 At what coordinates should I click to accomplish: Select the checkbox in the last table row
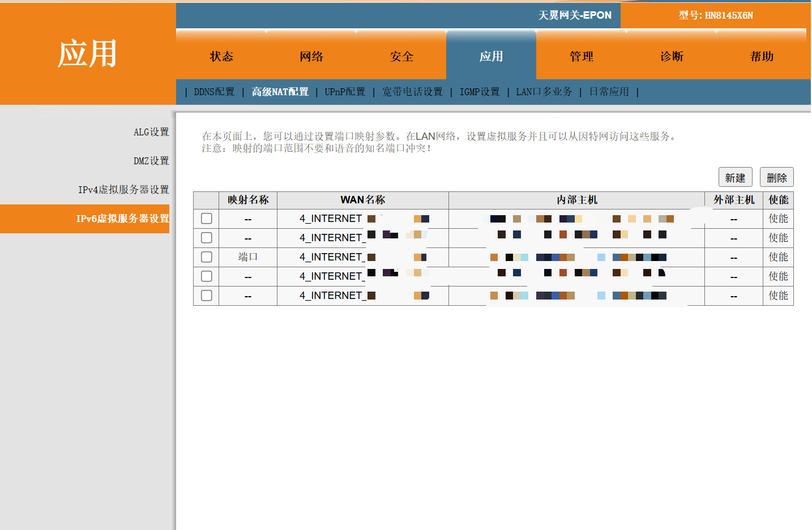click(x=207, y=296)
